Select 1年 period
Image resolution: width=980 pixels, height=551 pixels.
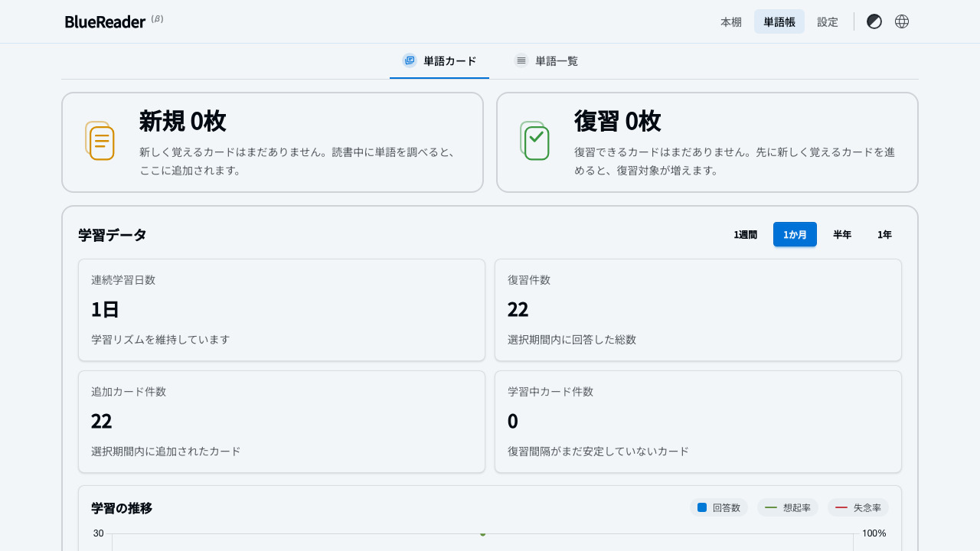tap(885, 235)
